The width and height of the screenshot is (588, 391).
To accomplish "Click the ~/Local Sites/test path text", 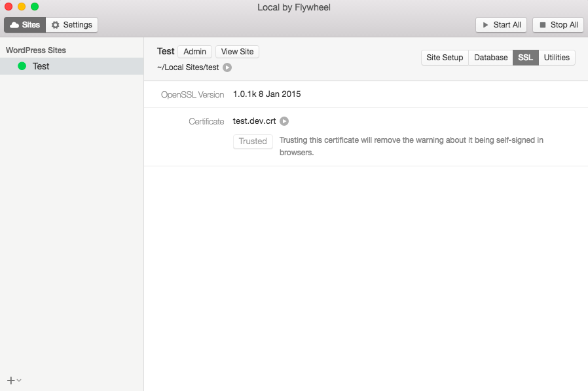I will pyautogui.click(x=188, y=67).
